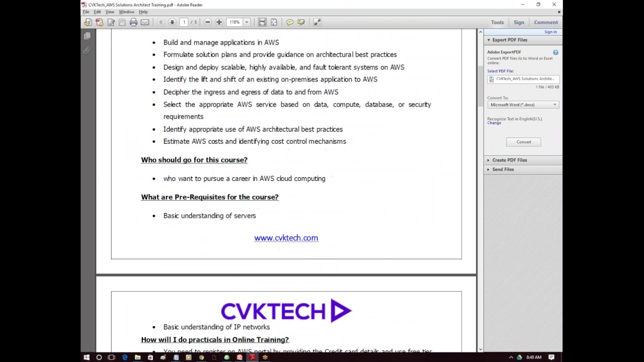Select the CVKTech_AWS PDF file entry

click(523, 79)
